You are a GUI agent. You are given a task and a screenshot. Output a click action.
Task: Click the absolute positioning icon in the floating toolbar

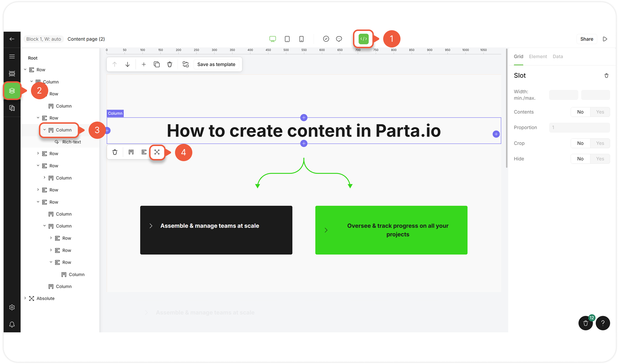[x=157, y=152]
